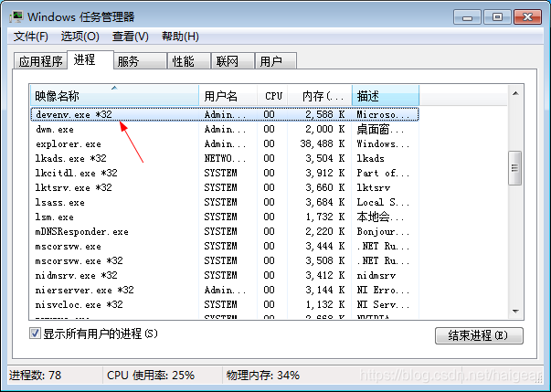The width and height of the screenshot is (551, 392).
Task: Click the vertical scrollbar thumb
Action: point(515,168)
